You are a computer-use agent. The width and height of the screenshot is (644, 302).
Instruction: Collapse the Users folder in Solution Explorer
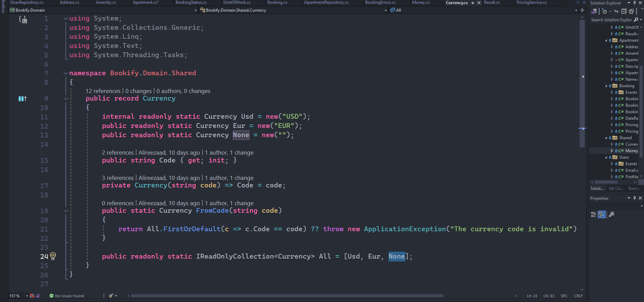click(606, 157)
